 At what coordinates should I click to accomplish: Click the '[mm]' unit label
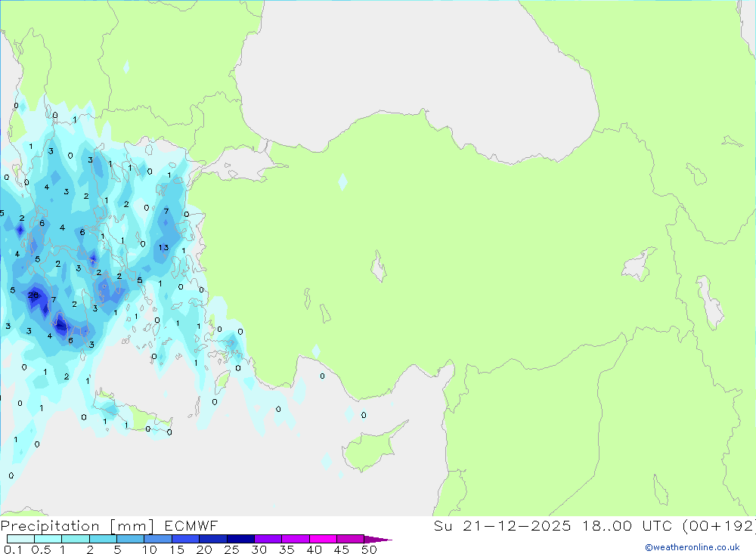[x=132, y=526]
